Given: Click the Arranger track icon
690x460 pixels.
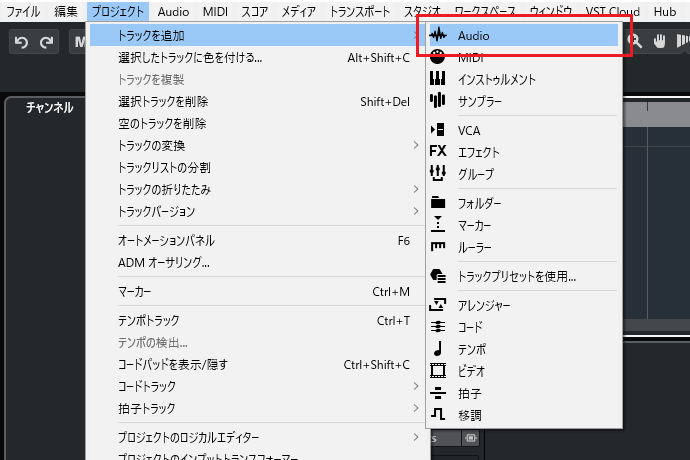Looking at the screenshot, I should pyautogui.click(x=438, y=305).
